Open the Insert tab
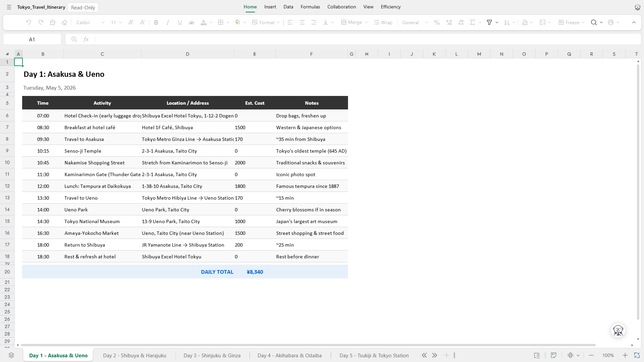The image size is (644, 362). 270,7
